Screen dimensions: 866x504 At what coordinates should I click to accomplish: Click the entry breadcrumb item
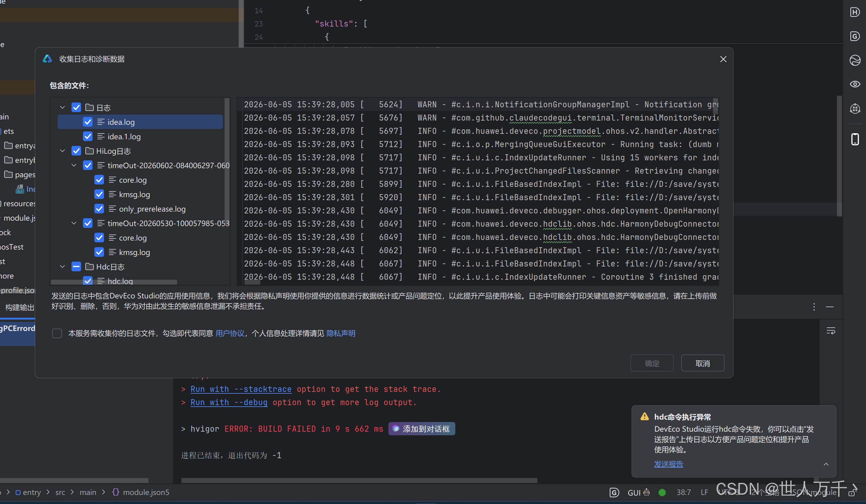[28, 492]
